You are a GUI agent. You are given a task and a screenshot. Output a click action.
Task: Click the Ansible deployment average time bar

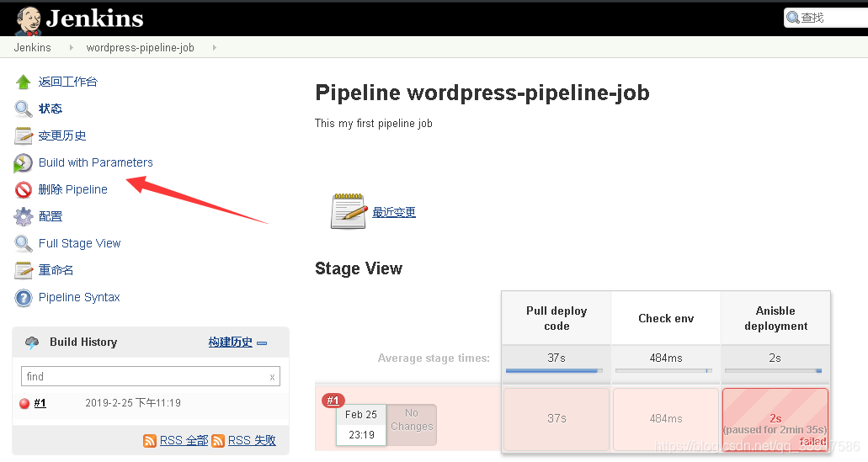[774, 371]
